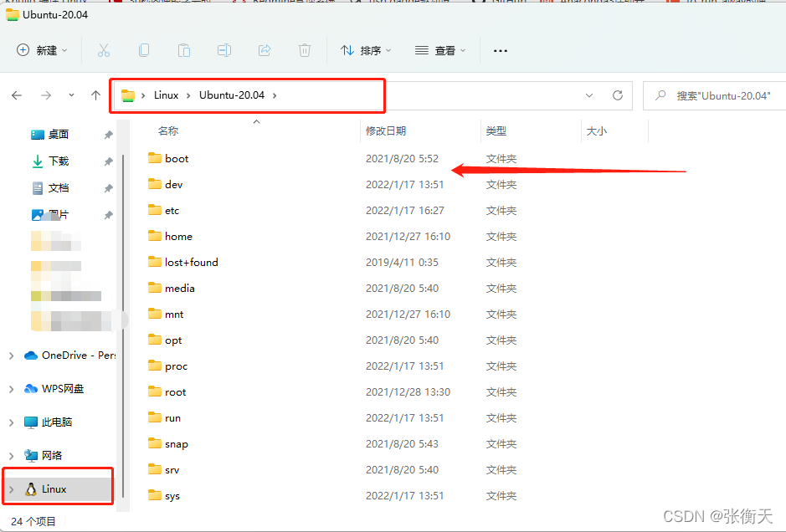The image size is (786, 532).
Task: Expand the 此电脑 tree node
Action: click(x=12, y=422)
